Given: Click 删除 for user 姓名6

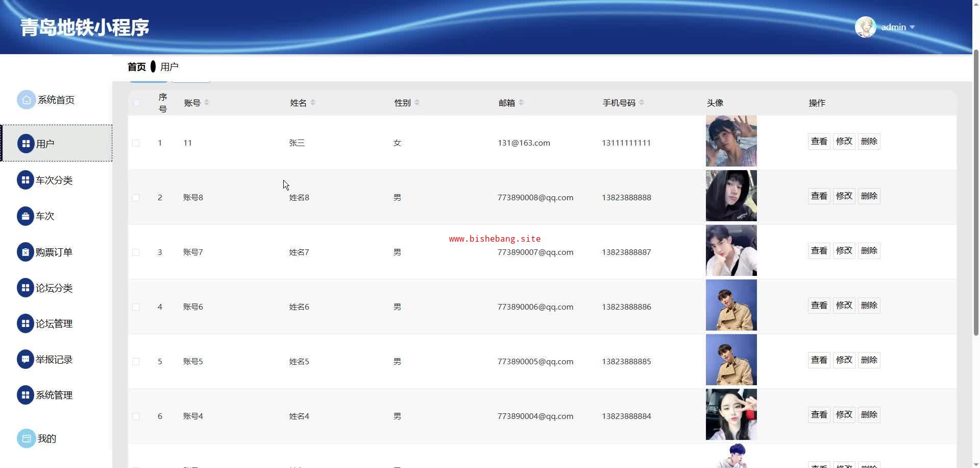Looking at the screenshot, I should (x=869, y=306).
